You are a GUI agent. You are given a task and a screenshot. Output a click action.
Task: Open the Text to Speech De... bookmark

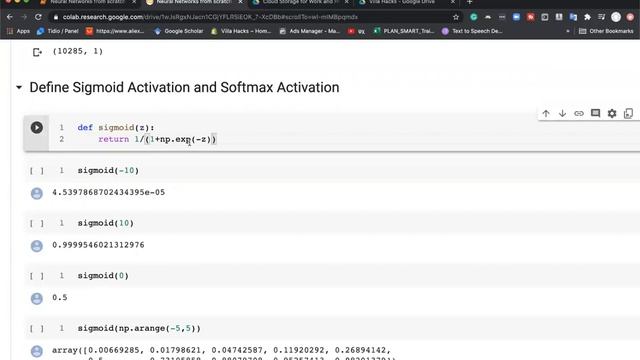coord(472,31)
